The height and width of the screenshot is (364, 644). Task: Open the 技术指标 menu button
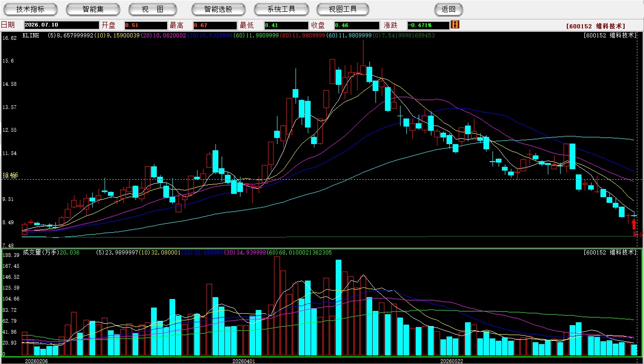click(30, 9)
